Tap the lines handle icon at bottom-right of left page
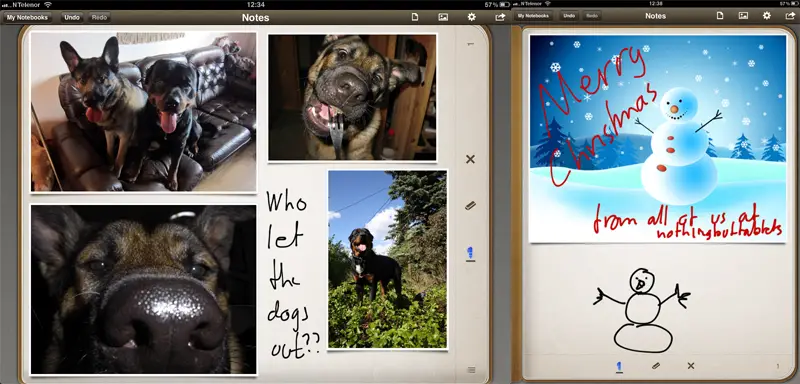The image size is (800, 384). (x=471, y=370)
